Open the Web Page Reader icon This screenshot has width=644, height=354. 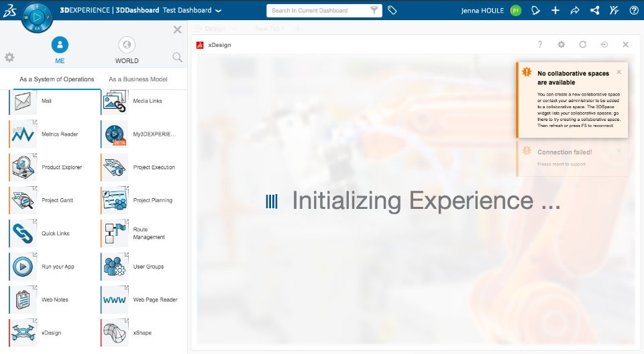pyautogui.click(x=114, y=300)
